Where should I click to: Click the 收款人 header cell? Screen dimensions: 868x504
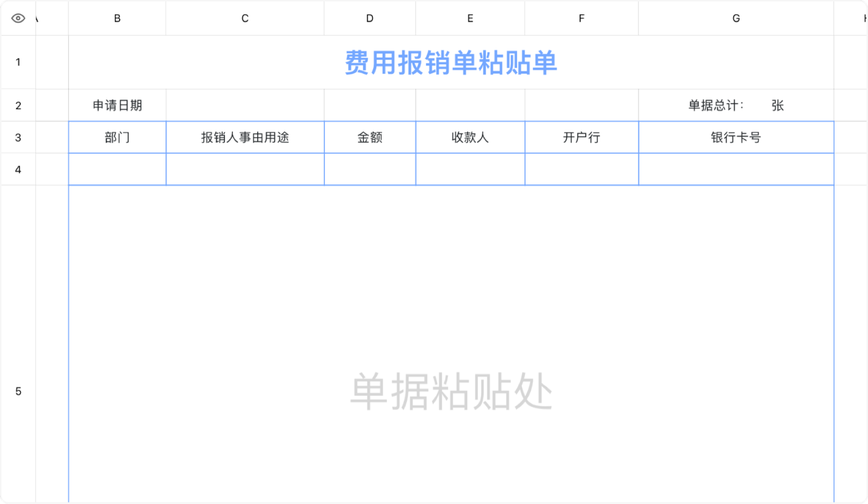click(470, 138)
